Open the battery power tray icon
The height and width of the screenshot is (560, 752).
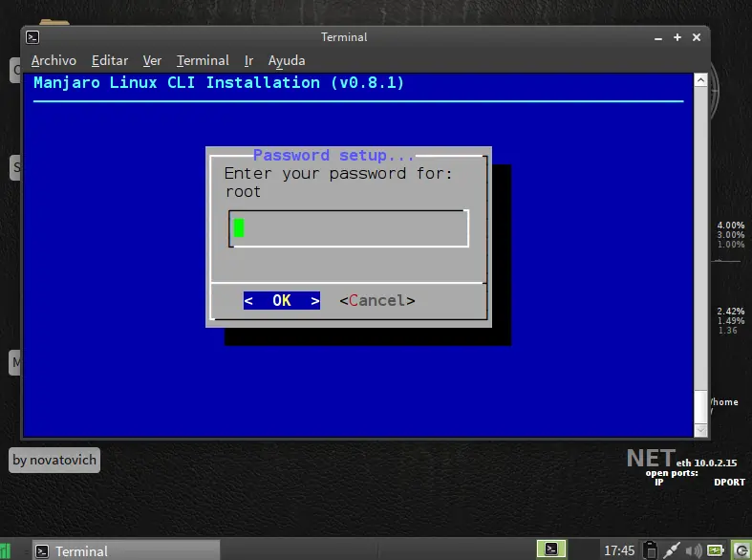click(x=716, y=550)
